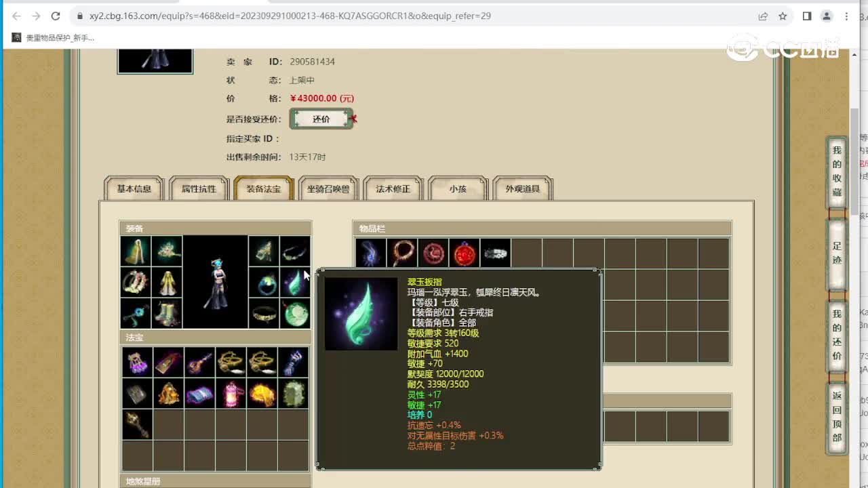
Task: Select the green boots equipment item
Action: 167,313
